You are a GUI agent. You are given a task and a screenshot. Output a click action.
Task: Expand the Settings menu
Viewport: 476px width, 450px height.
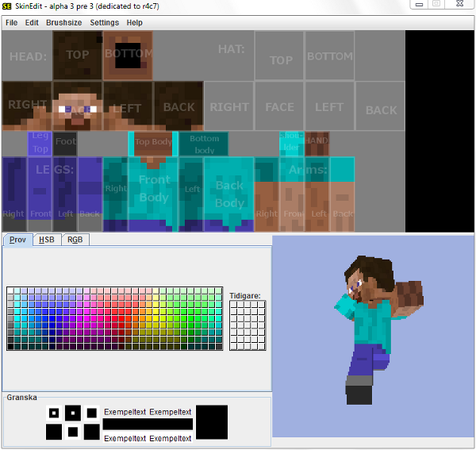pos(104,23)
